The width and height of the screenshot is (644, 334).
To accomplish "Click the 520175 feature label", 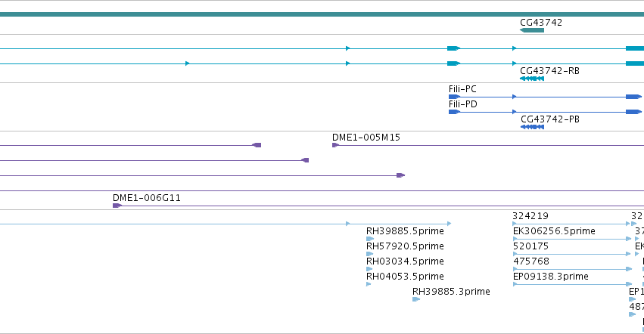I will (530, 246).
